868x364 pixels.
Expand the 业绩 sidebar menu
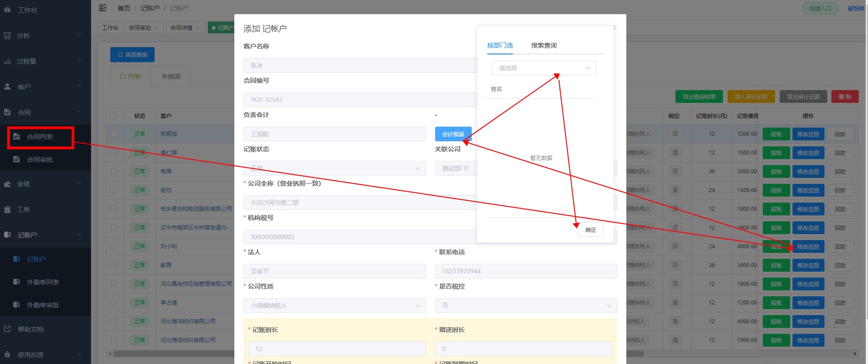[x=79, y=184]
